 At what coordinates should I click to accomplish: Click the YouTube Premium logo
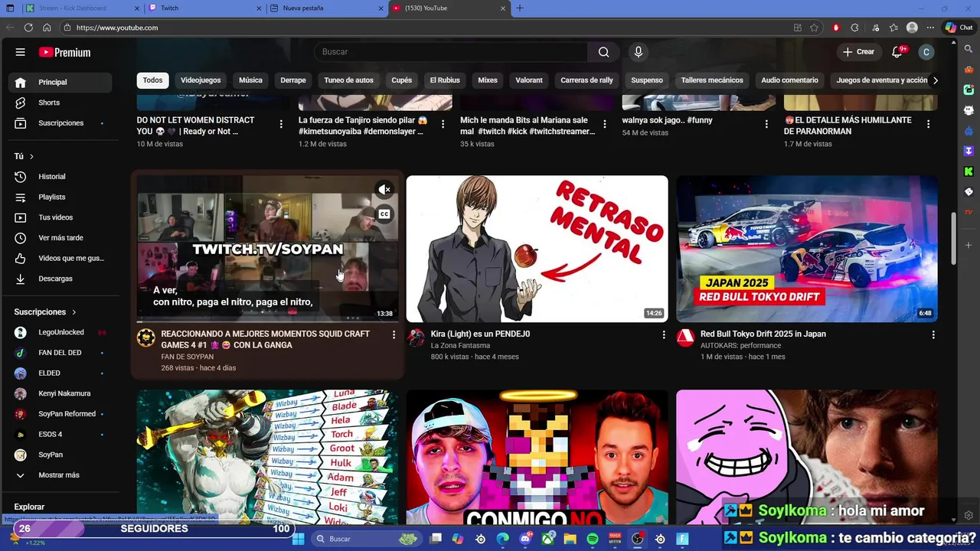(x=64, y=52)
